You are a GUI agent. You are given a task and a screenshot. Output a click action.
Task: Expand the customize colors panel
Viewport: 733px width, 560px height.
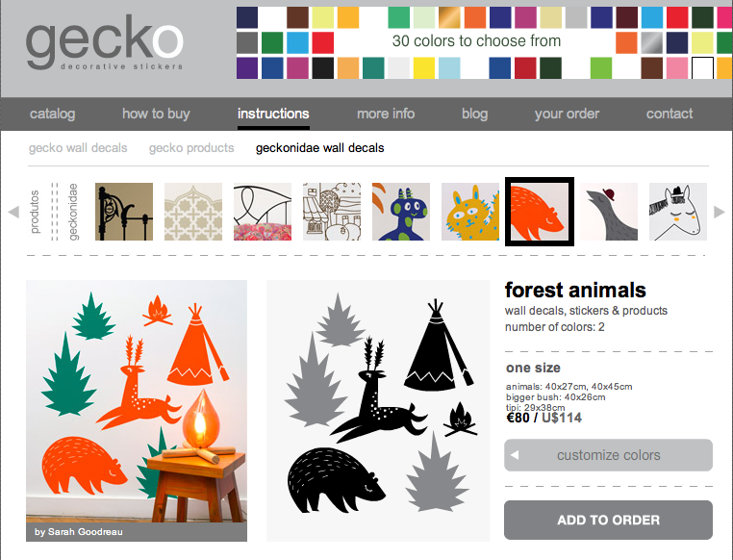608,455
